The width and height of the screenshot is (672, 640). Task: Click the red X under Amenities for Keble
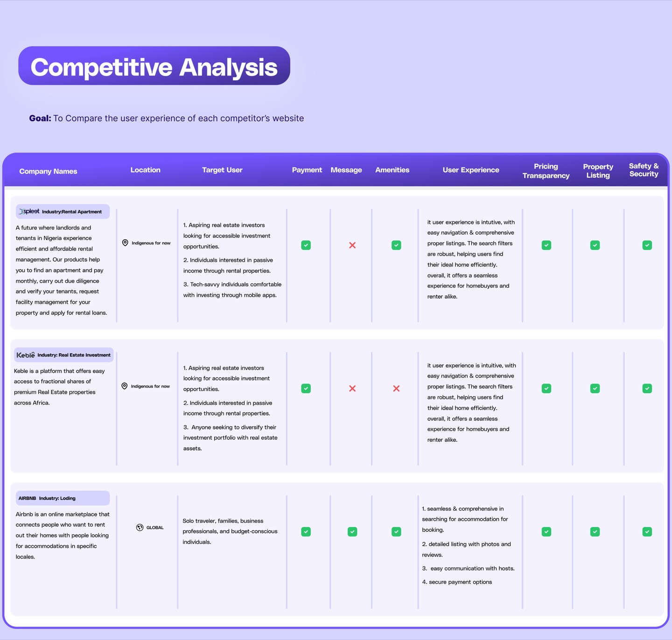tap(396, 389)
